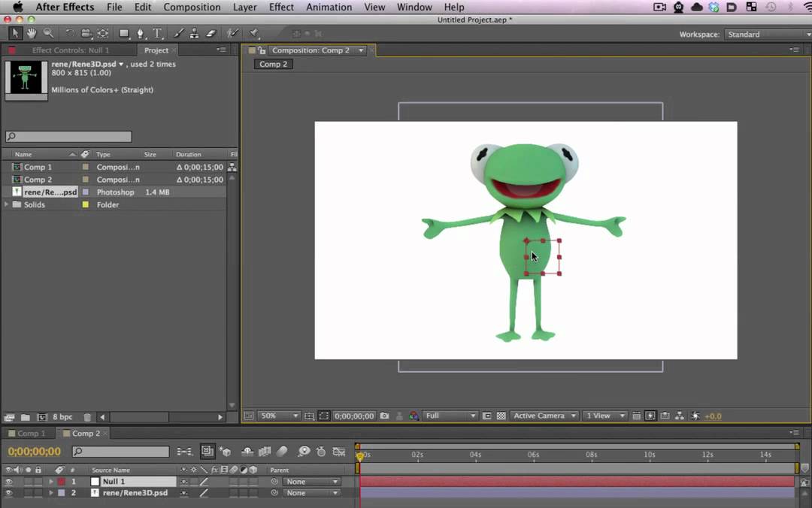Select the Pan Behind anchor point tool
The image size is (812, 508).
tap(103, 34)
